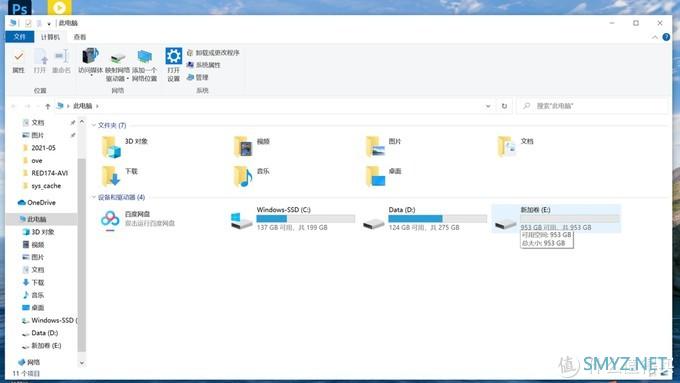This screenshot has height=383, width=680.
Task: Click 管理 manage in ribbon
Action: [x=197, y=77]
